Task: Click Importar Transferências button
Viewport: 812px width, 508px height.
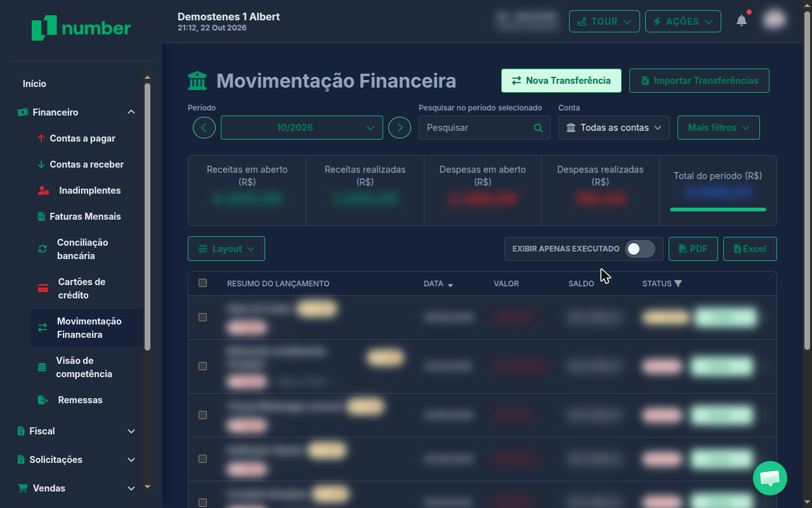Action: click(x=699, y=81)
